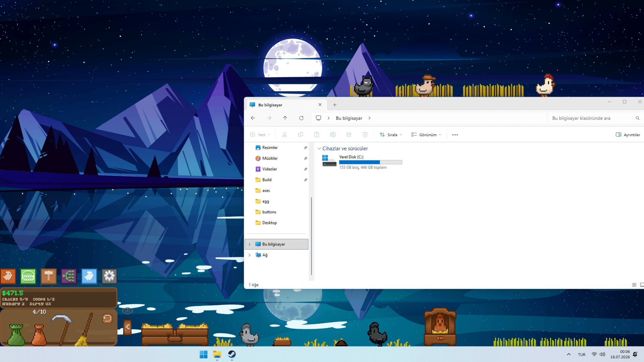644x362 pixels.
Task: Collapse the game panel with the arrow tab
Action: point(127,327)
